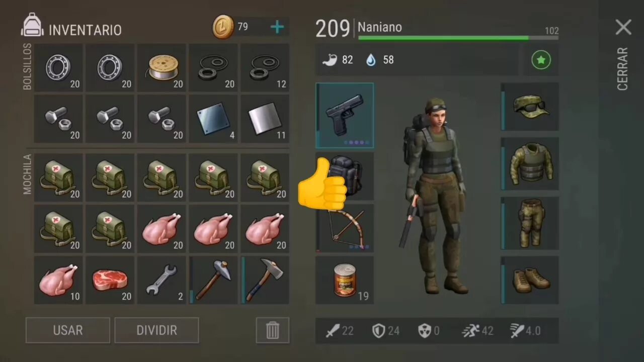This screenshot has width=644, height=362.
Task: Click the trash can delete button
Action: 272,330
